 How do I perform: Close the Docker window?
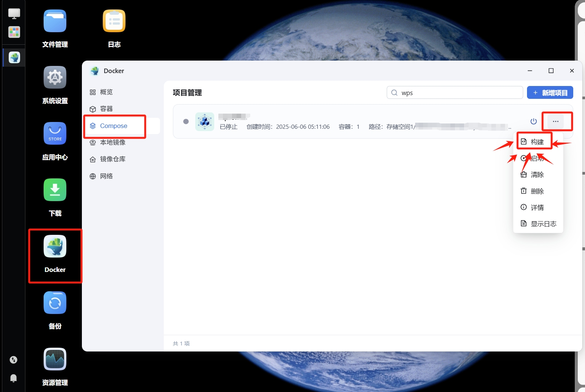(572, 71)
